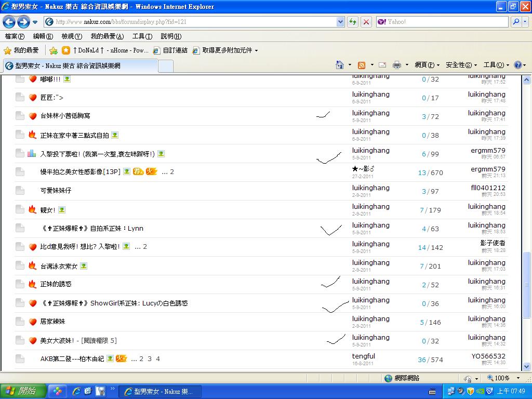Image resolution: width=532 pixels, height=399 pixels.
Task: Launch Internet Explorer from Quick Launch
Action: [76, 391]
